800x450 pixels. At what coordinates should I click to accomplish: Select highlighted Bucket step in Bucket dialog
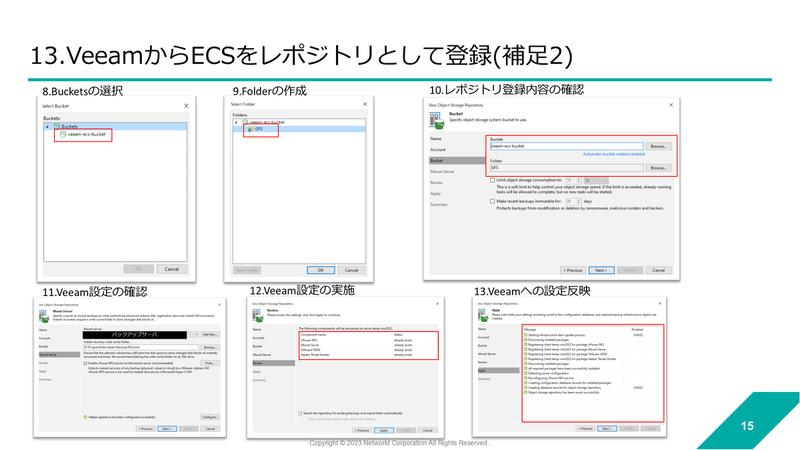pyautogui.click(x=457, y=161)
